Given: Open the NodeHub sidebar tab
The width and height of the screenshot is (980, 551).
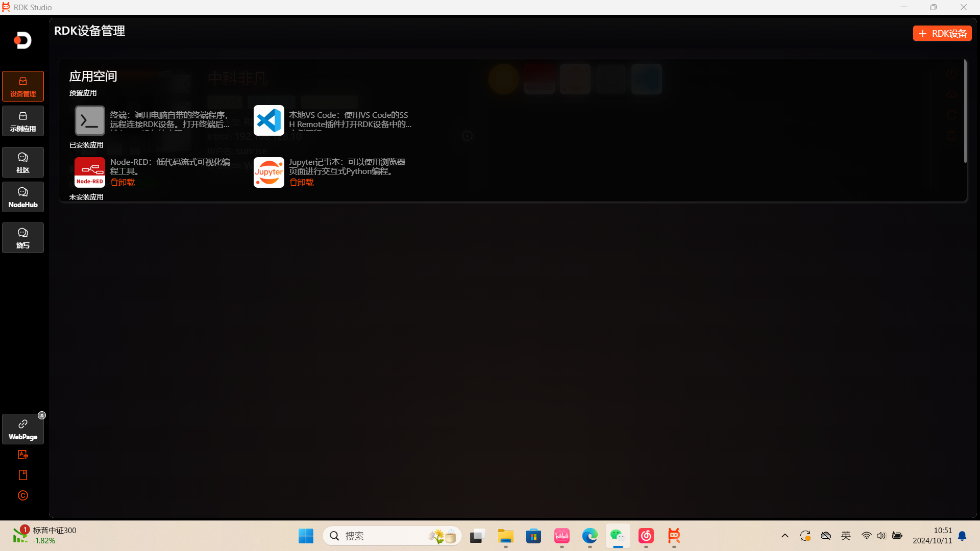Looking at the screenshot, I should tap(23, 197).
